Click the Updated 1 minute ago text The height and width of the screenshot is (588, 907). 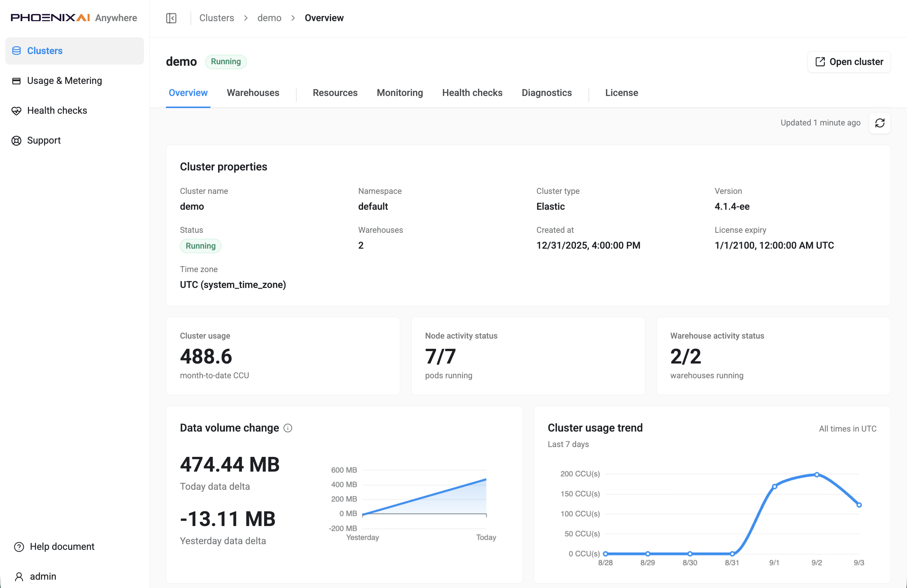pos(820,123)
